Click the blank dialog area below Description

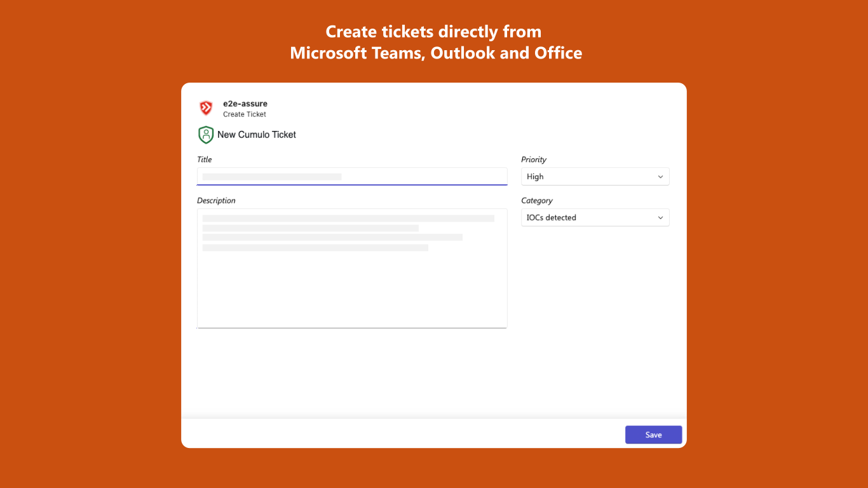[352, 372]
